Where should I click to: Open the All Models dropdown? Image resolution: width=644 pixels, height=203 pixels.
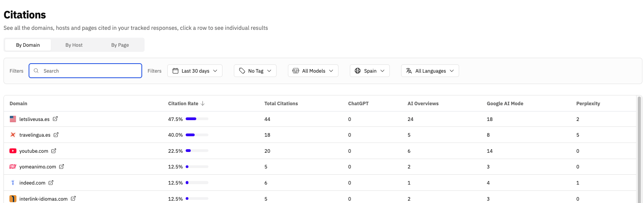(313, 71)
